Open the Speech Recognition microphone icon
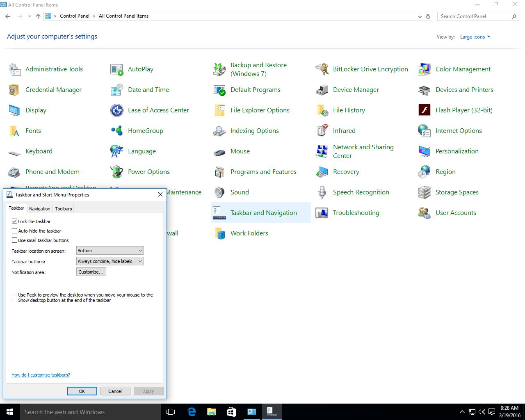The image size is (525, 420). click(x=322, y=192)
